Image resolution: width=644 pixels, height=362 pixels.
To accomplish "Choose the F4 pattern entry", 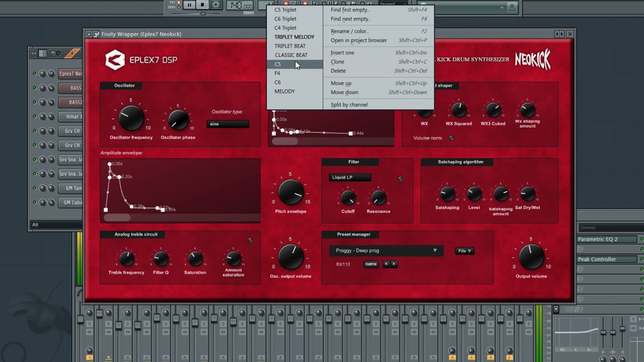I will (294, 73).
